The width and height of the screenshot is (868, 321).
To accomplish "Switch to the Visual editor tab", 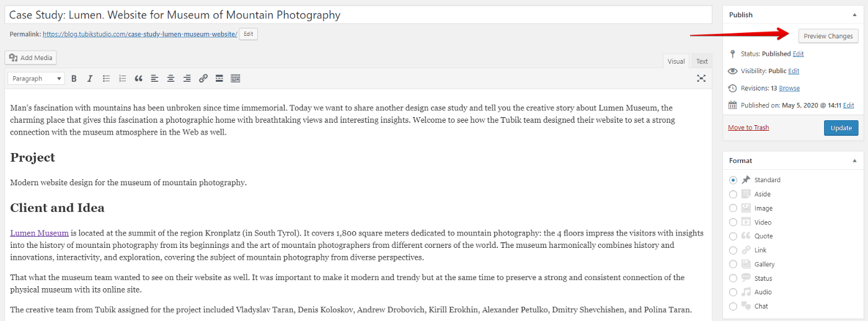I will click(x=676, y=61).
